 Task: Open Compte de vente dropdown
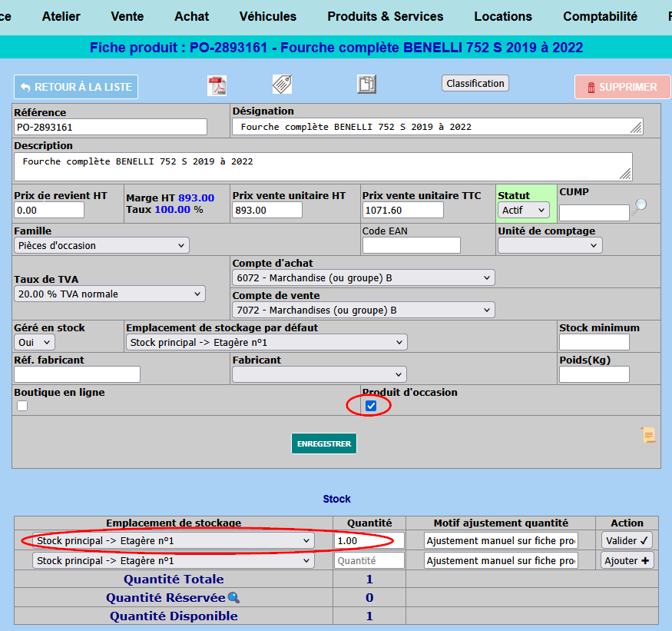[363, 310]
